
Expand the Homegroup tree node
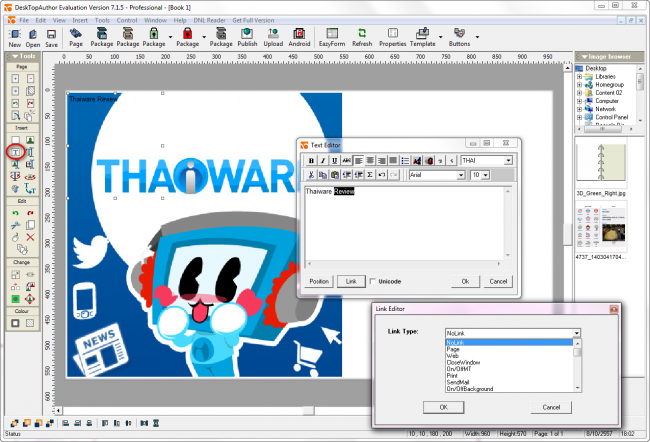pos(580,85)
